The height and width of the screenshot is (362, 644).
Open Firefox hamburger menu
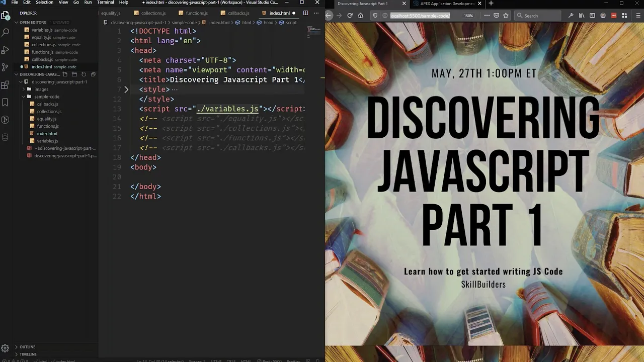click(x=638, y=16)
